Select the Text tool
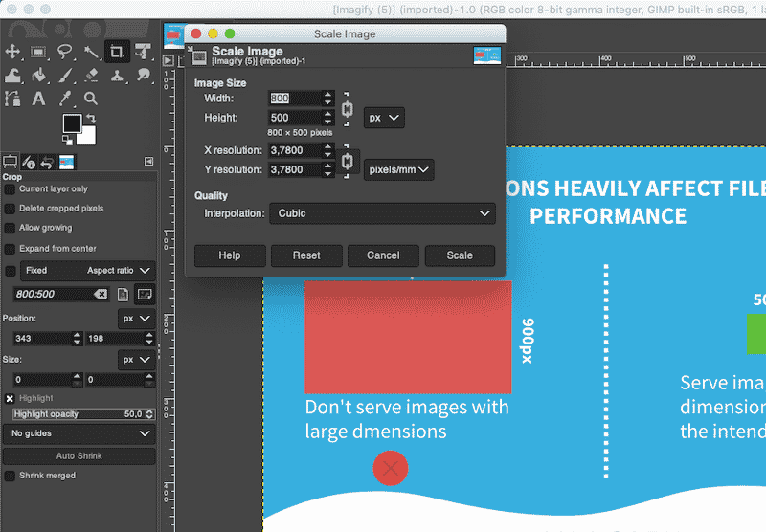 coord(38,99)
